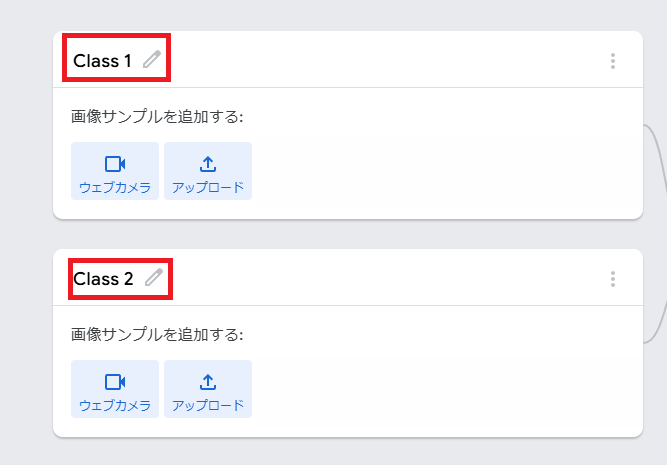Click the pencil icon beside Class 1
This screenshot has height=465, width=667.
152,59
